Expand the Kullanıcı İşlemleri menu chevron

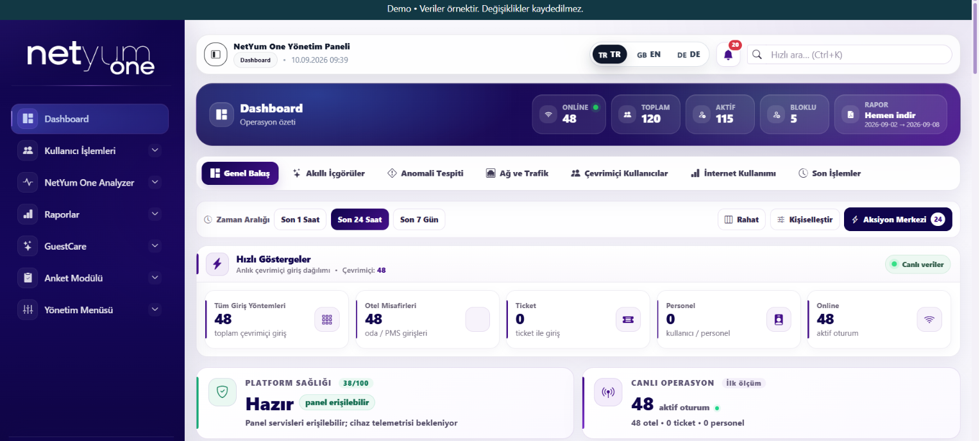[154, 150]
